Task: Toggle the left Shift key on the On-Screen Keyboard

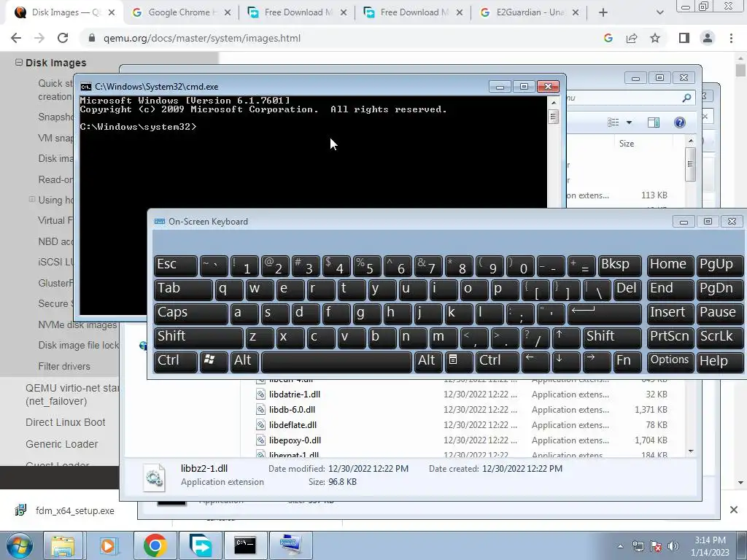Action: tap(198, 338)
